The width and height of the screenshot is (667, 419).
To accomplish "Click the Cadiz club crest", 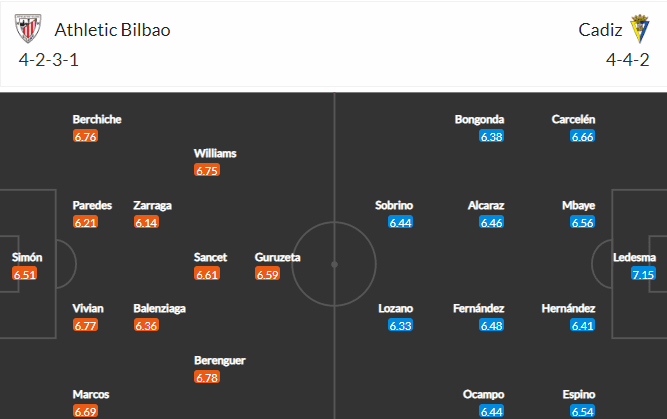I will (x=639, y=29).
